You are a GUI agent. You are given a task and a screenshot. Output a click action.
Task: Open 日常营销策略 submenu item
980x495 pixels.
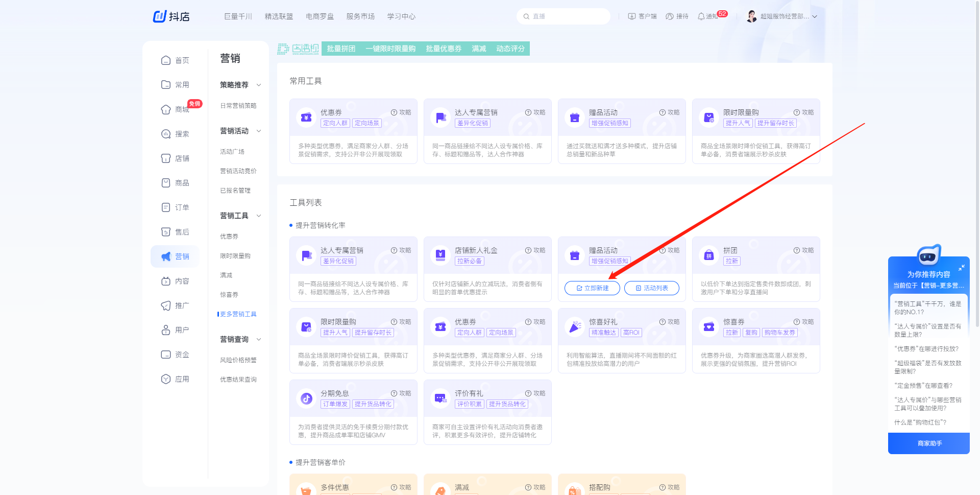coord(238,106)
